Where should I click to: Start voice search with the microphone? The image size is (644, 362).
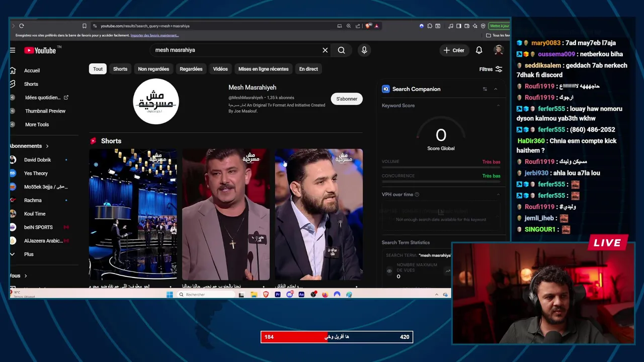[x=364, y=50]
